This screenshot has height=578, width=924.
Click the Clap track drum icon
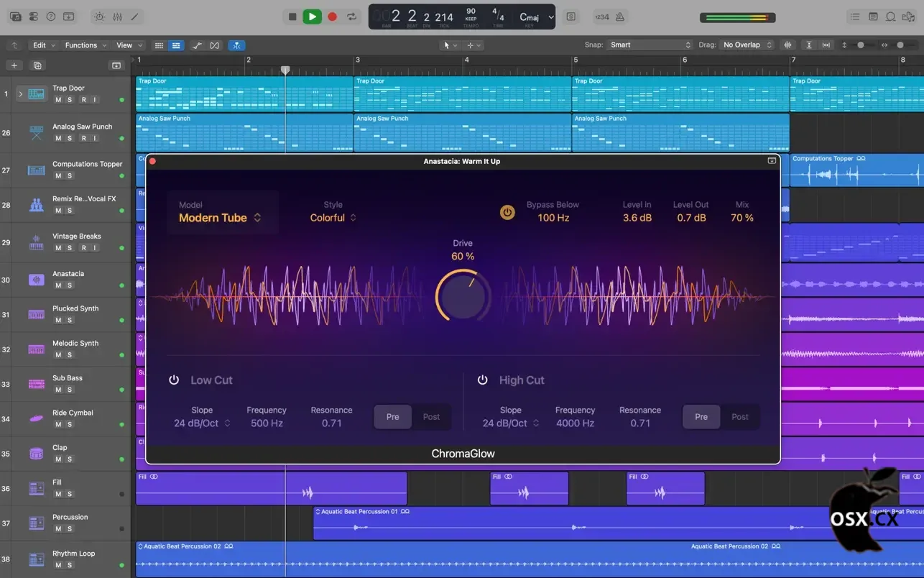click(36, 454)
